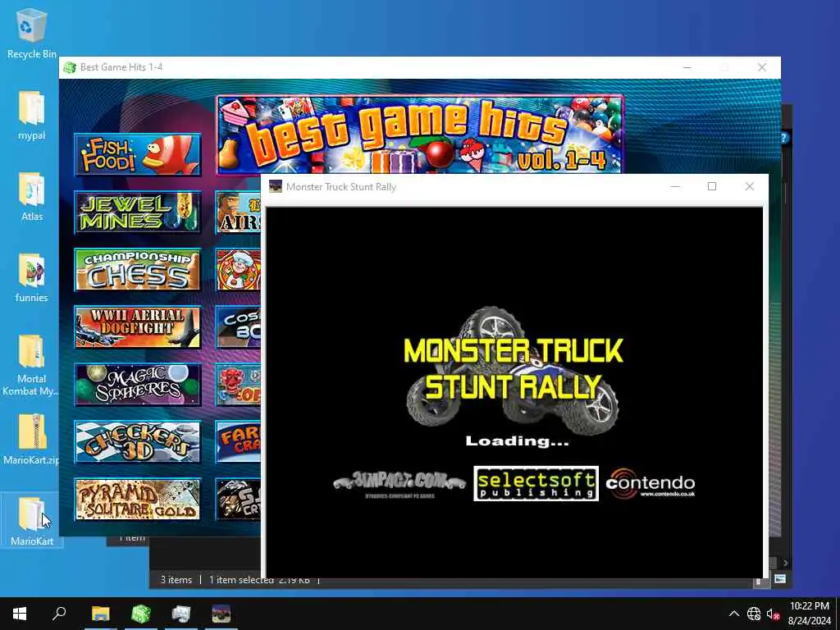
Task: Click the contendo logo on loading screen
Action: (x=650, y=482)
